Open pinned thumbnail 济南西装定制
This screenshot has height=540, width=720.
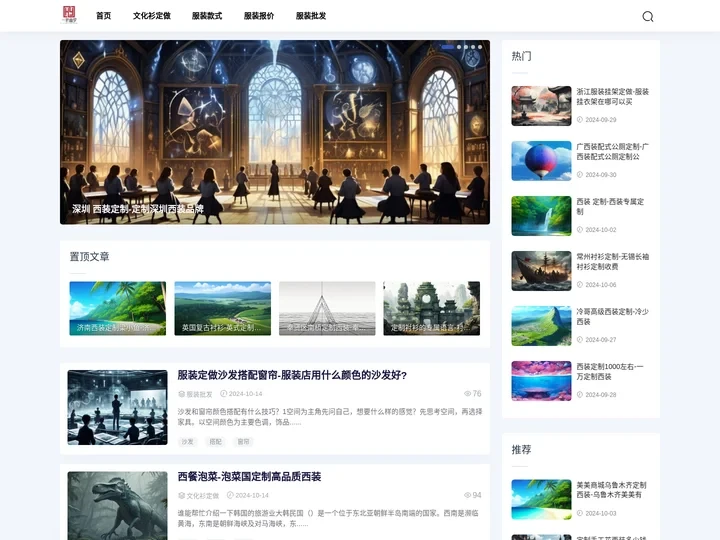(x=118, y=308)
